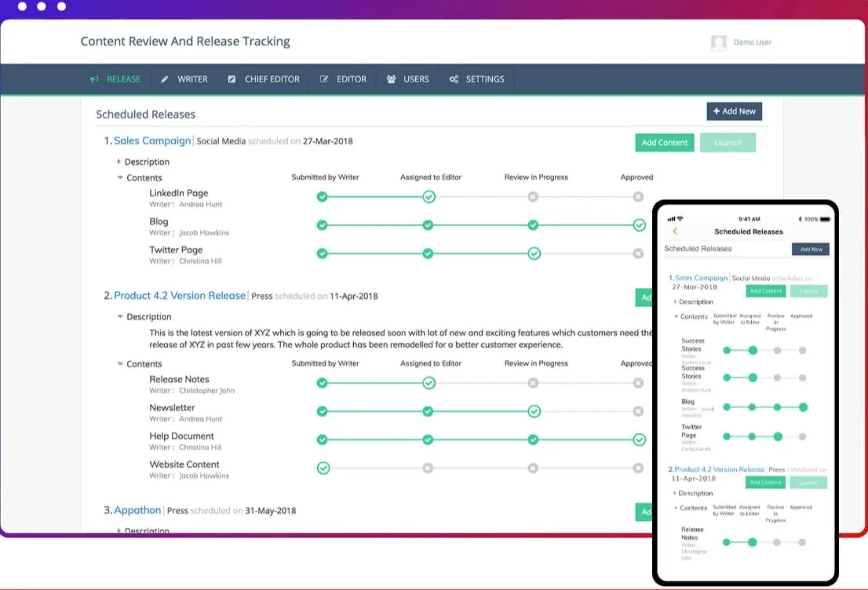The width and height of the screenshot is (868, 590).
Task: Tap the back chevron in mobile view
Action: [x=675, y=231]
